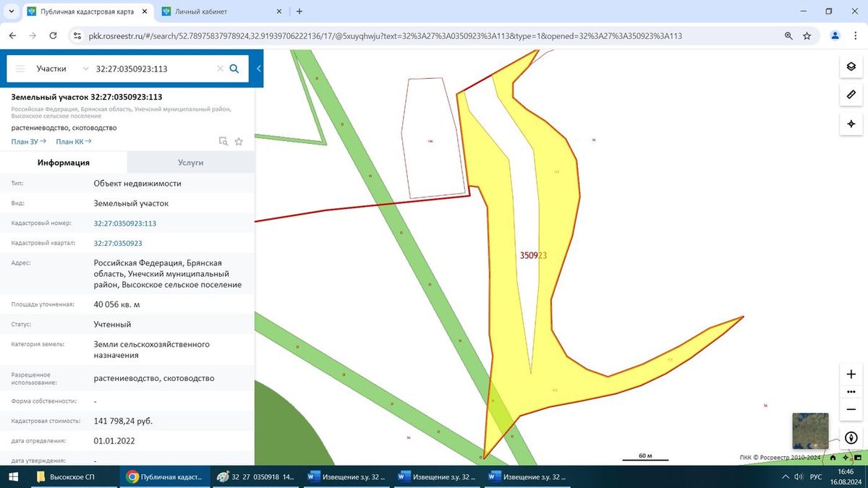
Task: Edit the cadastral number search field
Action: pos(153,69)
